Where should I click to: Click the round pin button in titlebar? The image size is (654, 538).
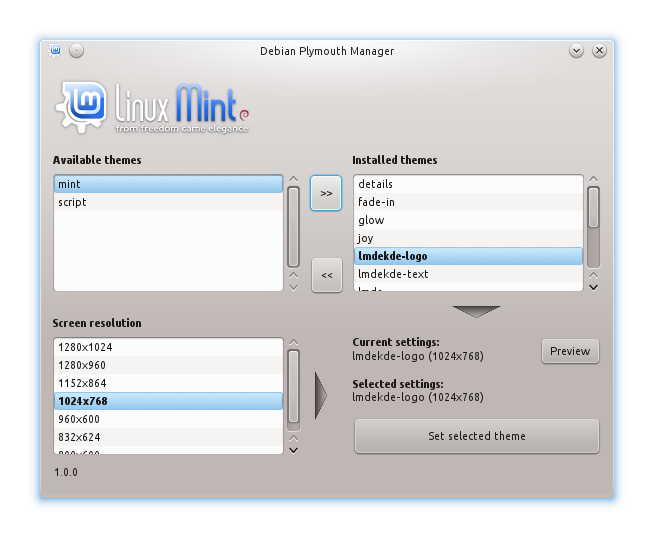click(76, 50)
